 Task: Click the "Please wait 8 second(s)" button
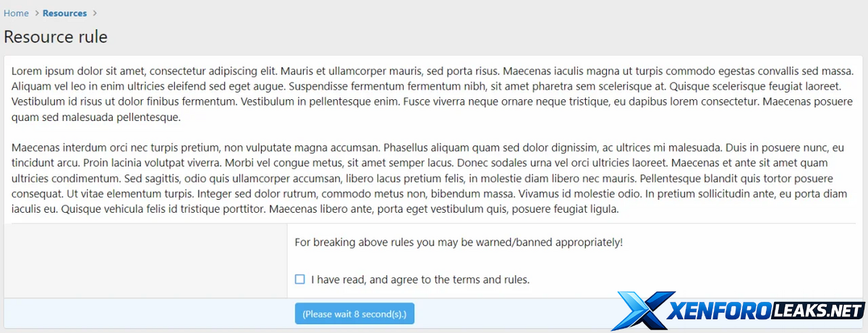[x=354, y=314]
